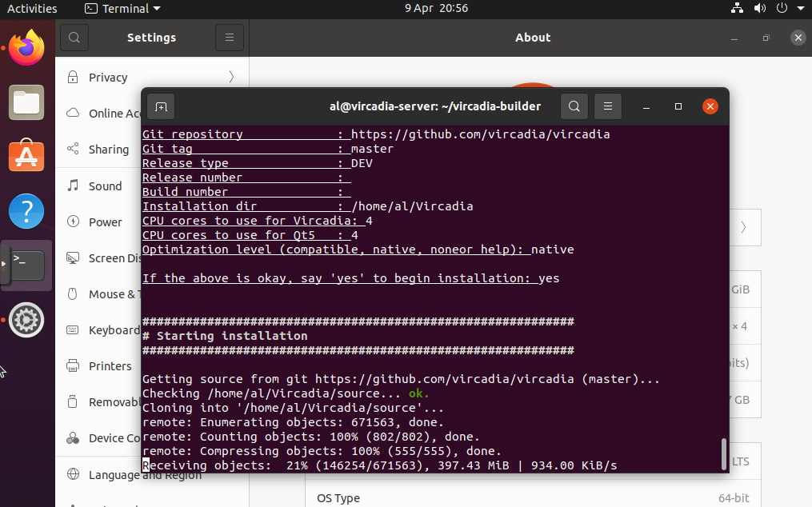Click the vircadia GitHub repository URL

click(x=480, y=134)
